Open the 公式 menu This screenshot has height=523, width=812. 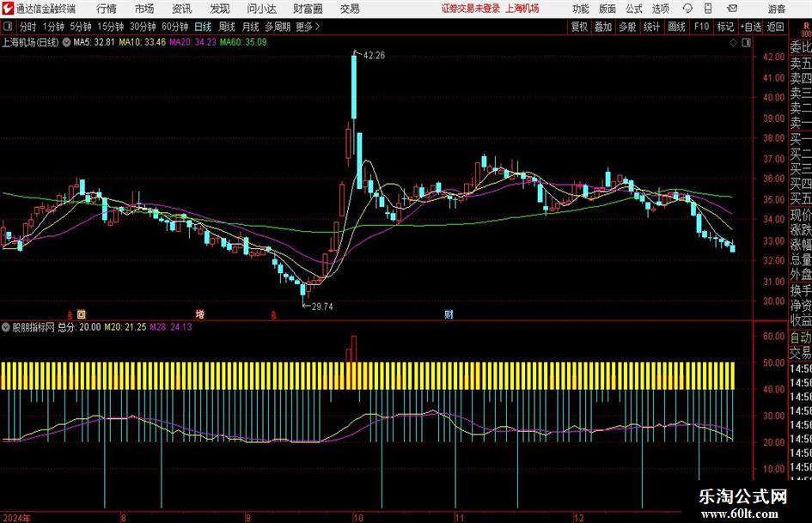click(x=634, y=9)
